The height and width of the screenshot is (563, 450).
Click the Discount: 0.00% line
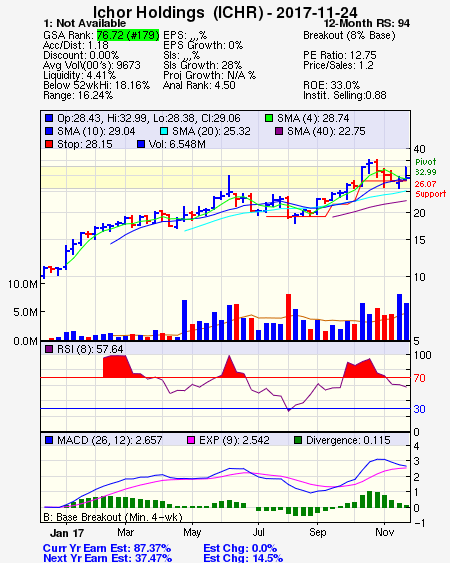point(81,55)
